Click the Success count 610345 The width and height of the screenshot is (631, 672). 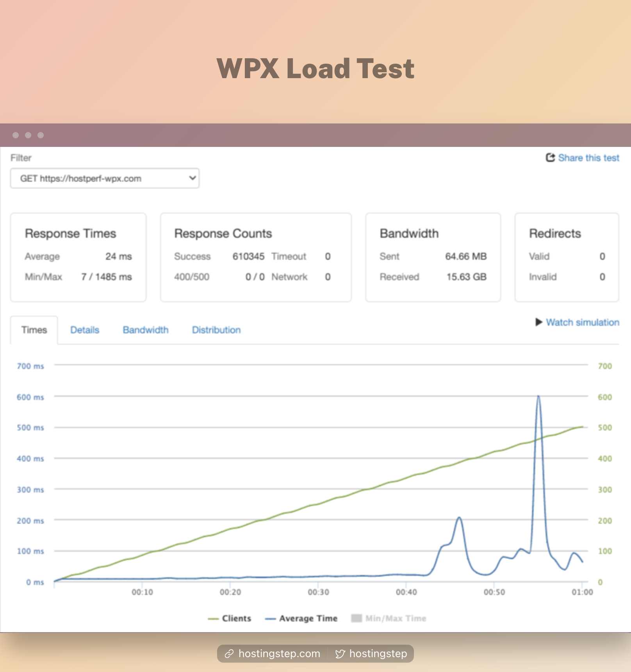click(x=248, y=256)
